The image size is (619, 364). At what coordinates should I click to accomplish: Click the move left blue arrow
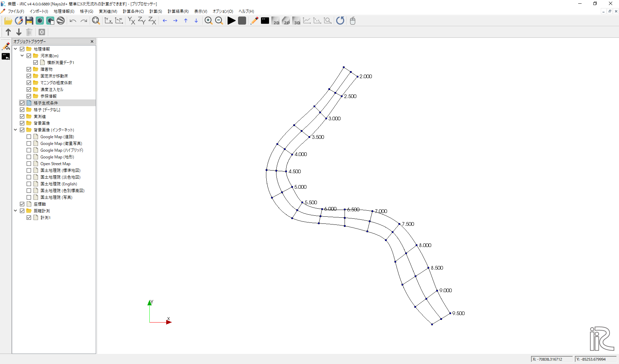pos(165,21)
